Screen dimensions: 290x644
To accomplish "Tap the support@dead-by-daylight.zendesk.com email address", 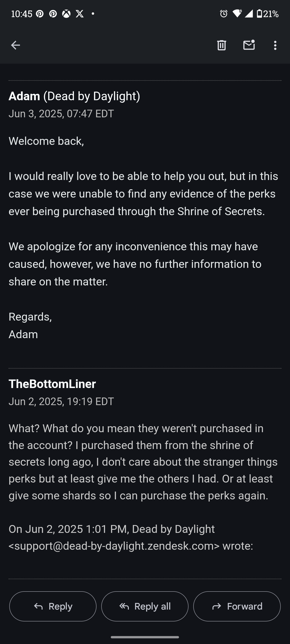I will point(114,546).
